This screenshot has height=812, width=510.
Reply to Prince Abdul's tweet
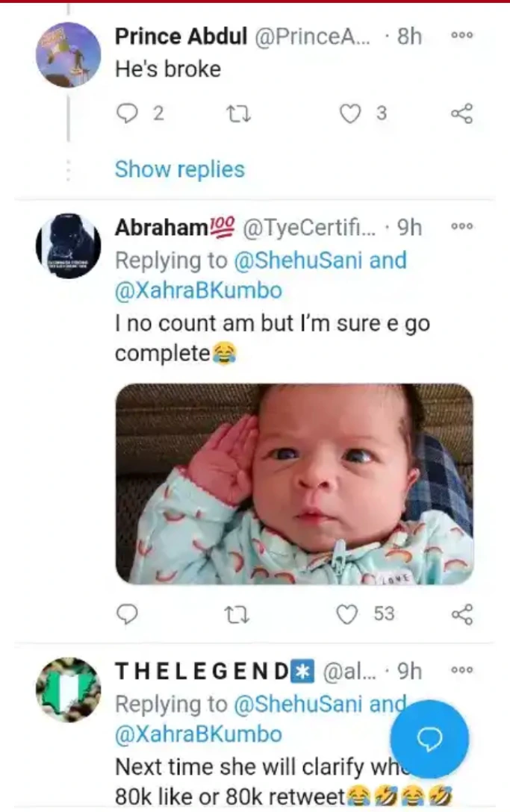tap(128, 113)
